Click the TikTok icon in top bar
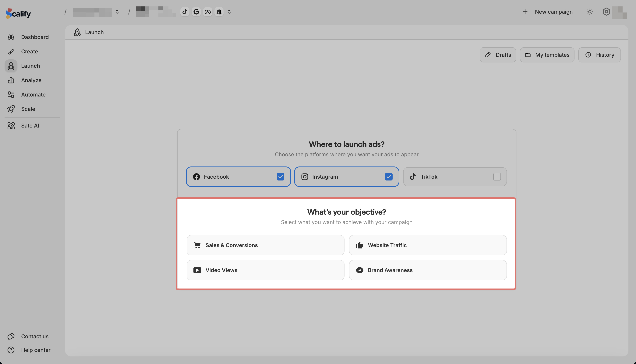Viewport: 636px width, 364px height. pos(185,12)
